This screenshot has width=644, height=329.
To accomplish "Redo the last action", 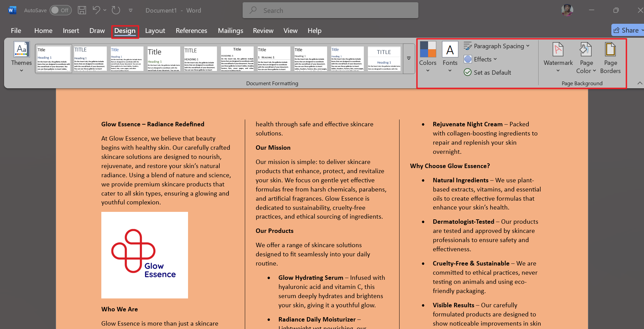I will pos(116,10).
